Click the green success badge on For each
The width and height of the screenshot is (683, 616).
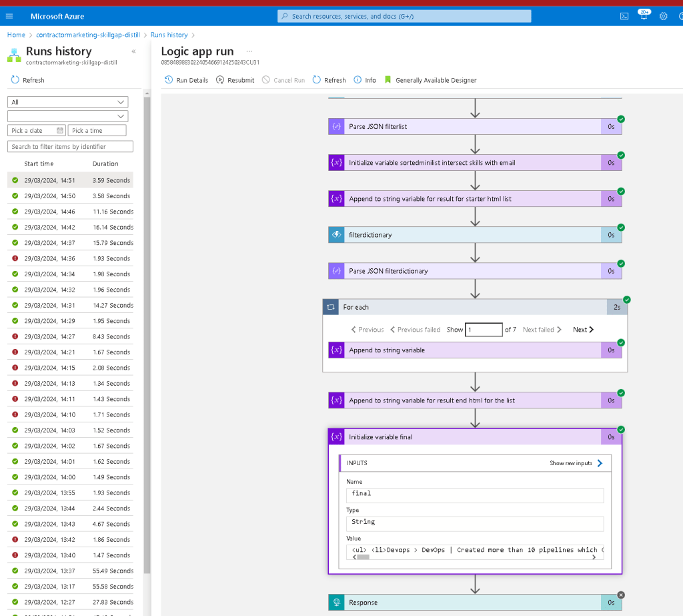[x=627, y=300]
